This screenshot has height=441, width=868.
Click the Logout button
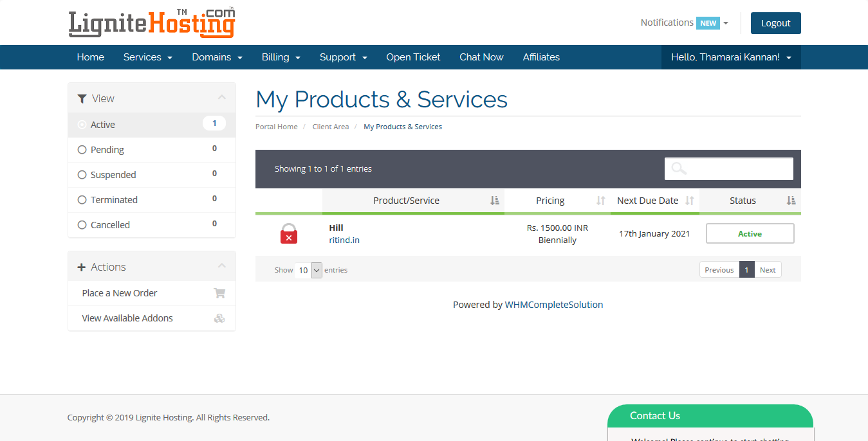tap(776, 23)
